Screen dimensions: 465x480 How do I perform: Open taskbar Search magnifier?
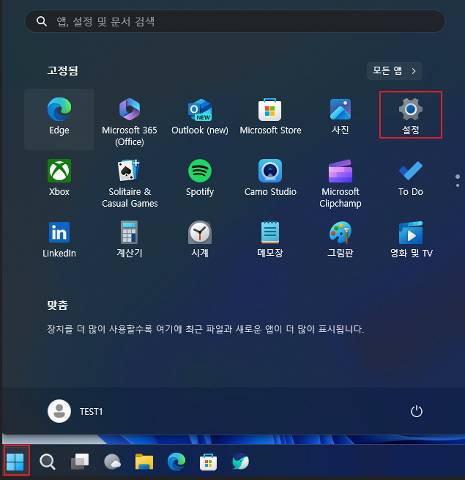[47, 462]
